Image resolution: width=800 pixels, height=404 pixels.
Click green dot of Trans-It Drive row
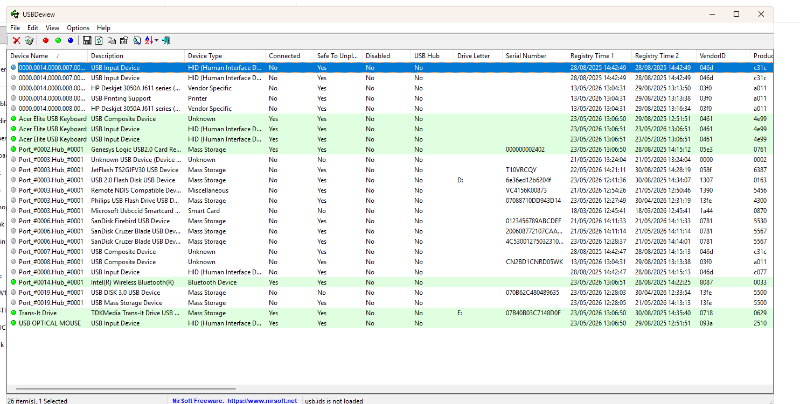pyautogui.click(x=13, y=313)
